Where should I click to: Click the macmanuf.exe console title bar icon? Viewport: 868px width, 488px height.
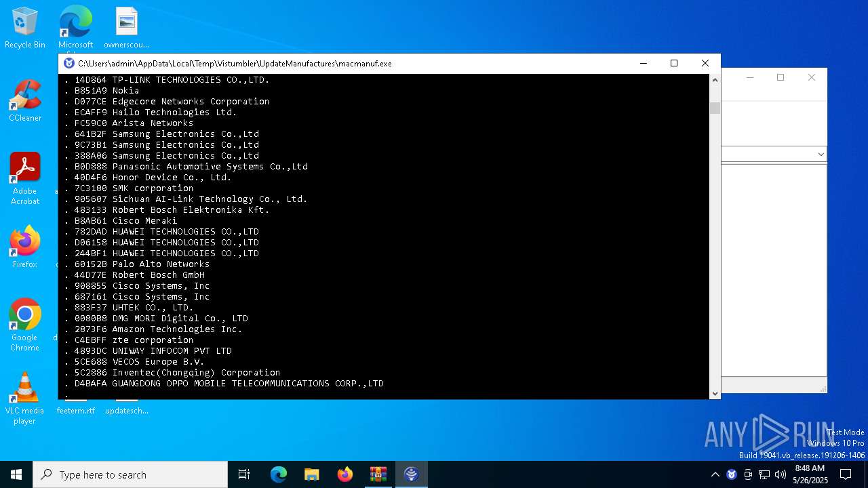tap(69, 63)
